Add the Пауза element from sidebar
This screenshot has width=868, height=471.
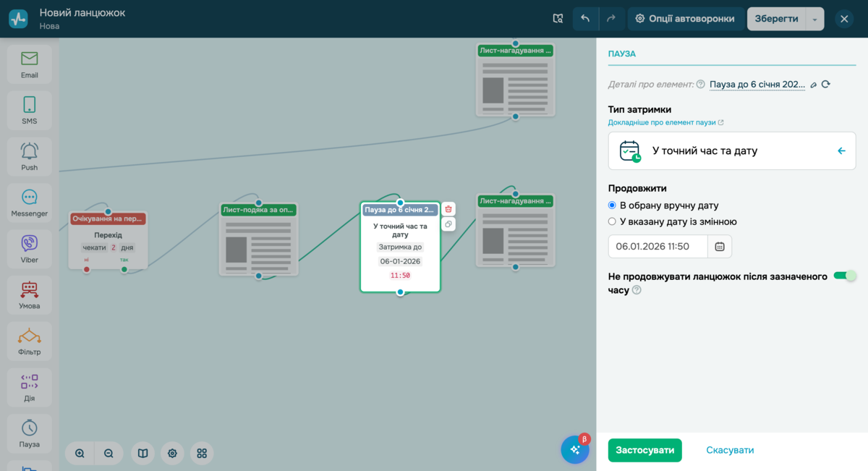click(30, 434)
